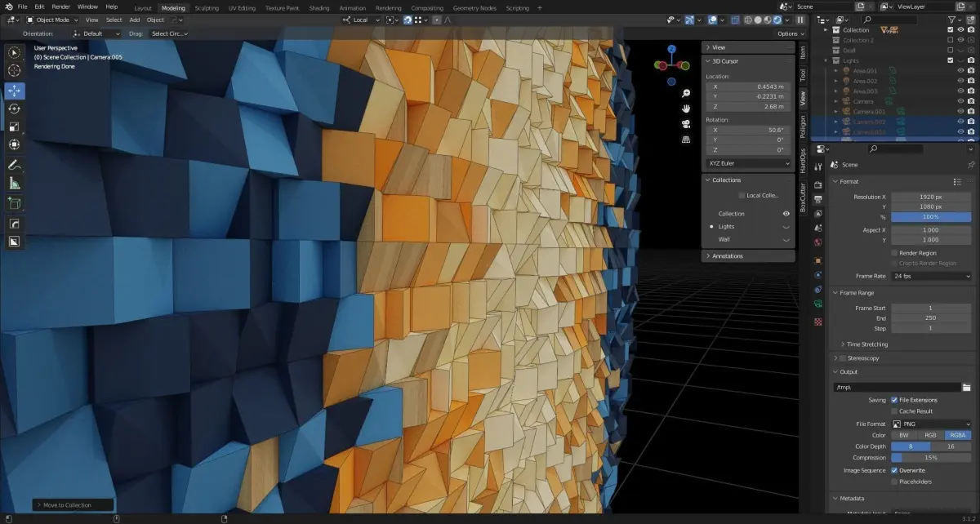Hide Area.001 light using its eye icon
This screenshot has height=524, width=980.
click(960, 71)
